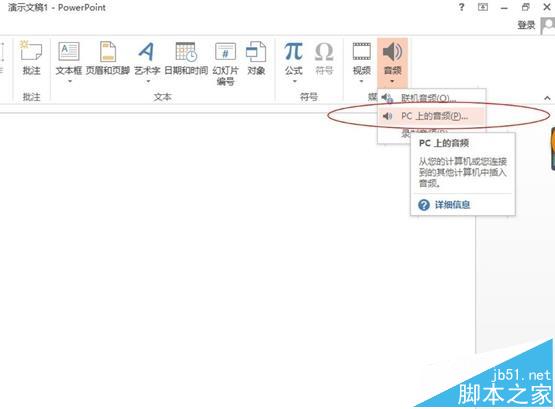
Task: Minimize the PowerPoint window
Action: (x=504, y=8)
